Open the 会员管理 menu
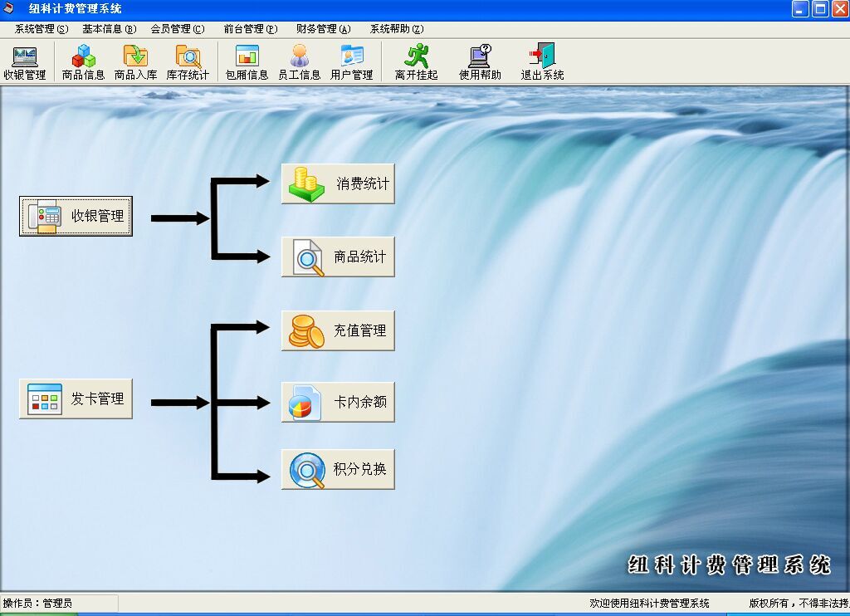This screenshot has width=850, height=616. [x=178, y=29]
